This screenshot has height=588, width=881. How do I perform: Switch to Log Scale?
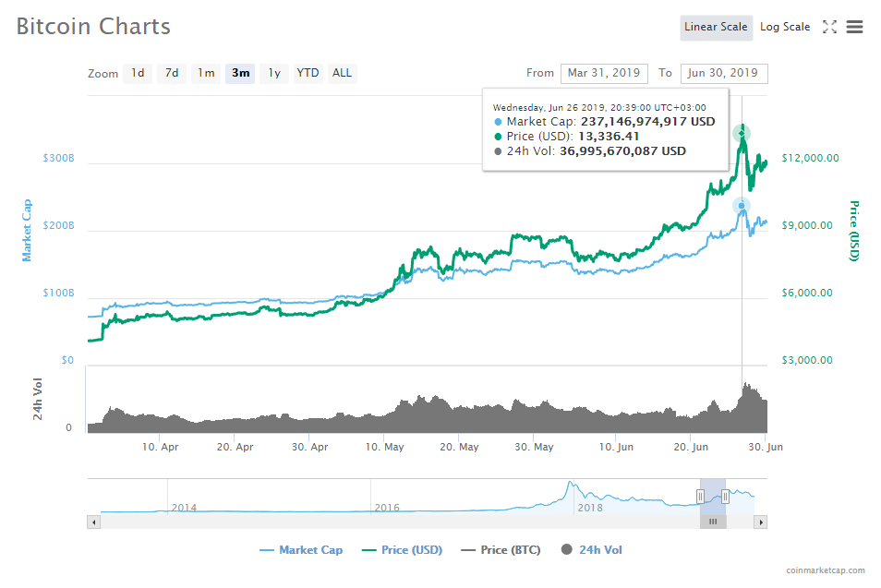785,27
